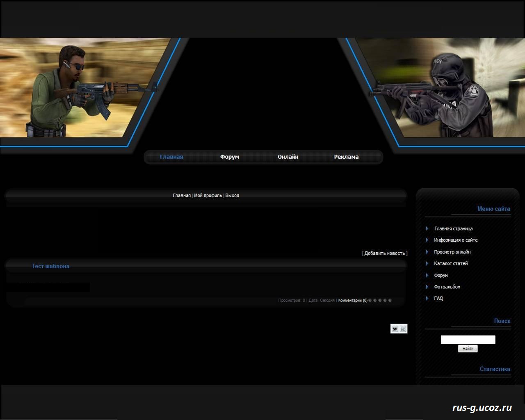Screen dimensions: 525x420
Task: Open Главная страница in the site menu
Action: [453, 228]
